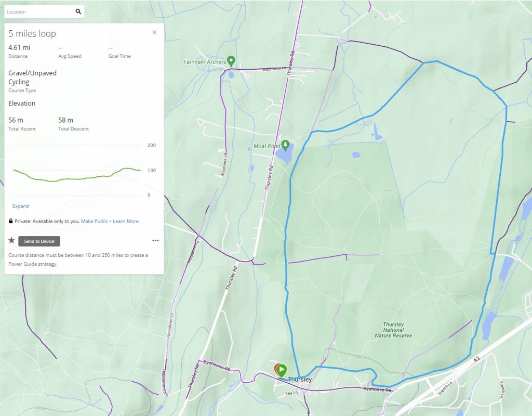Screen dimensions: 532x416
Task: Click the Thursley village label
Action: (300, 380)
